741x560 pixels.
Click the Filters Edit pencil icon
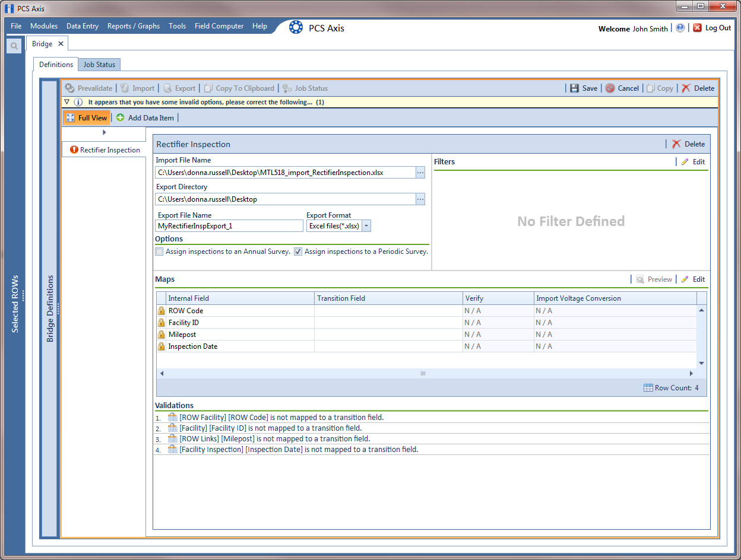coord(685,162)
